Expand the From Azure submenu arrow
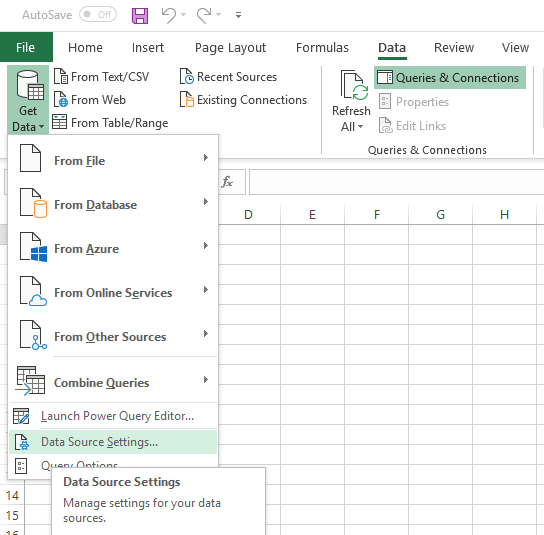The image size is (544, 535). [206, 246]
